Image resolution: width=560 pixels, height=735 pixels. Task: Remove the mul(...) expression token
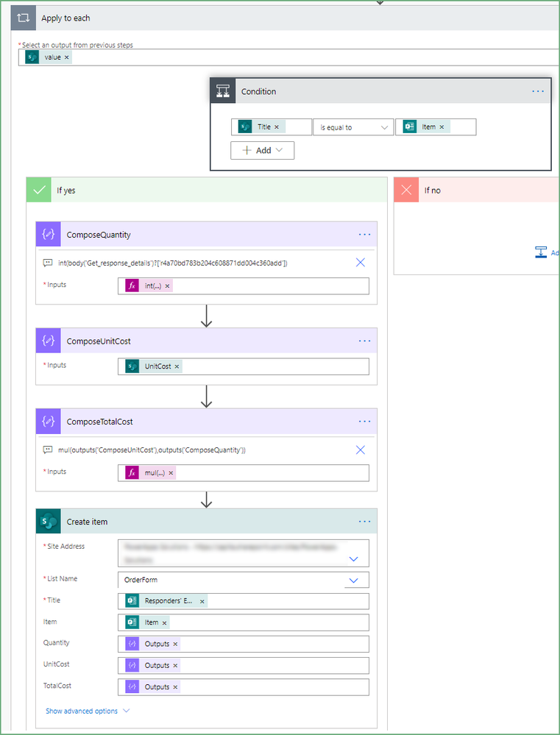coord(171,473)
